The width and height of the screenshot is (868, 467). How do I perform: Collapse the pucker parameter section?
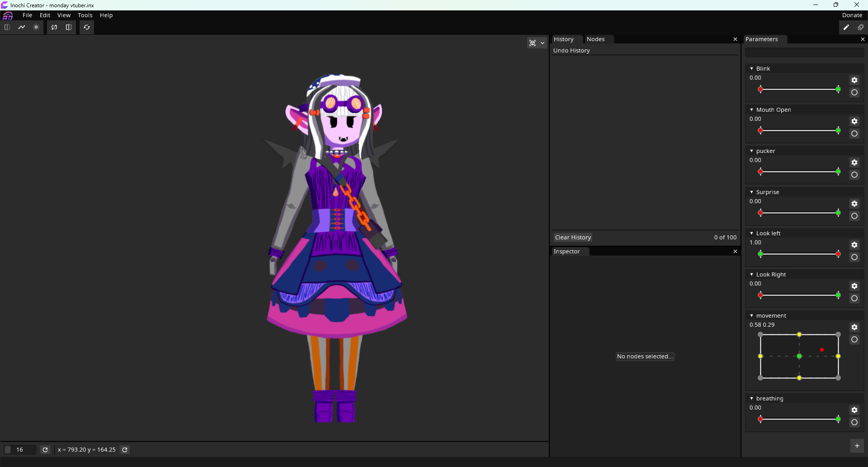coord(751,151)
